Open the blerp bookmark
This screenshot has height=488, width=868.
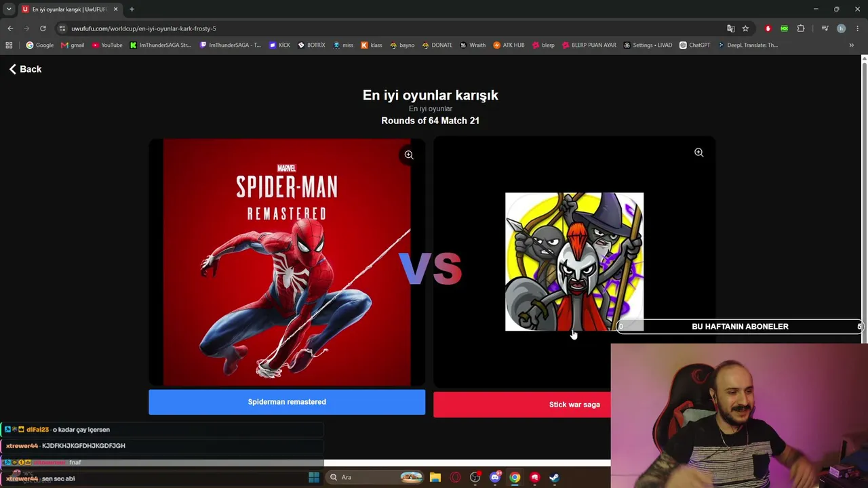[x=543, y=45]
